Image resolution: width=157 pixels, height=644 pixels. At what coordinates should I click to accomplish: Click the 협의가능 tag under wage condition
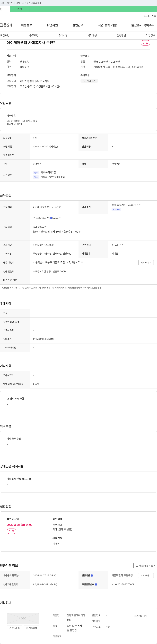pos(116,210)
